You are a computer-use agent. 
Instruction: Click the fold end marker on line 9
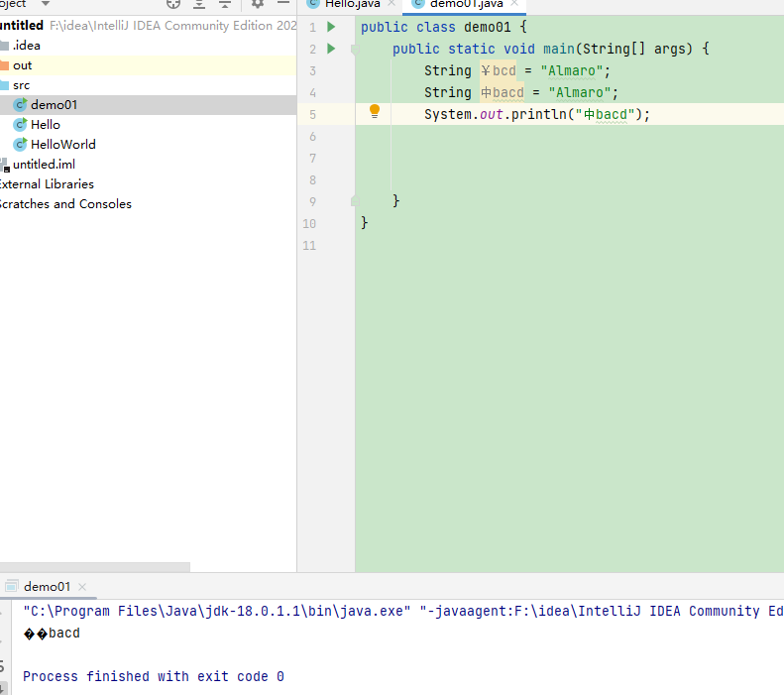click(x=355, y=201)
